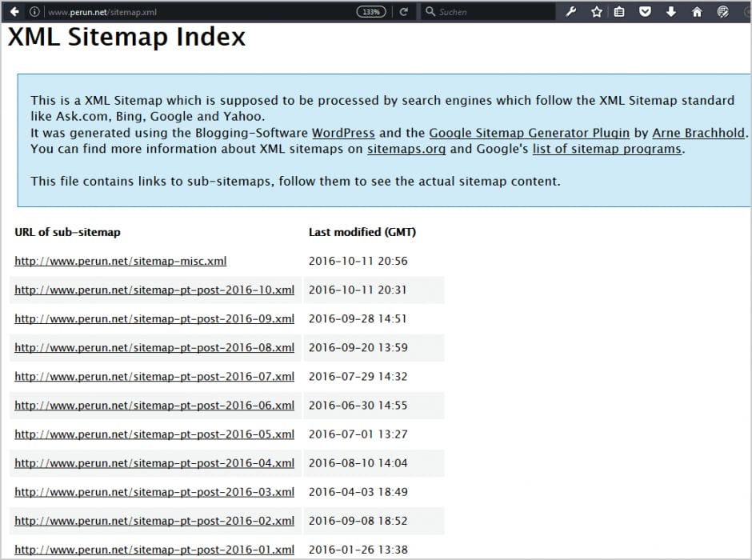The width and height of the screenshot is (752, 560).
Task: Reload the page with the refresh icon
Action: click(x=404, y=12)
